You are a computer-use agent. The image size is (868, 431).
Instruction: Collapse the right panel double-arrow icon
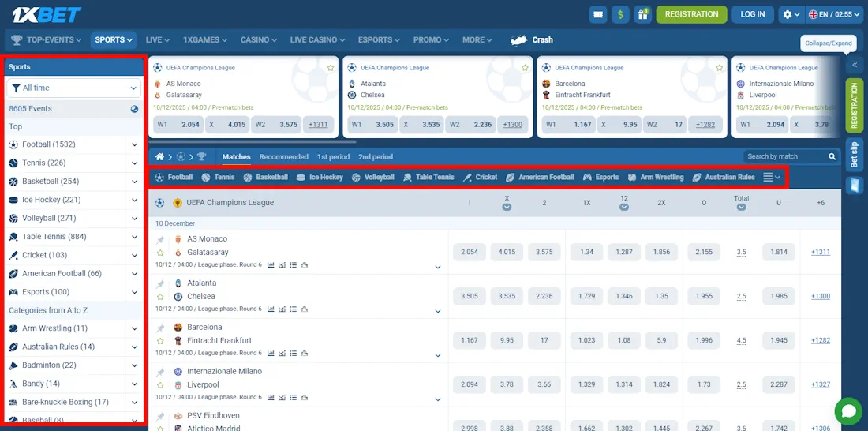854,64
